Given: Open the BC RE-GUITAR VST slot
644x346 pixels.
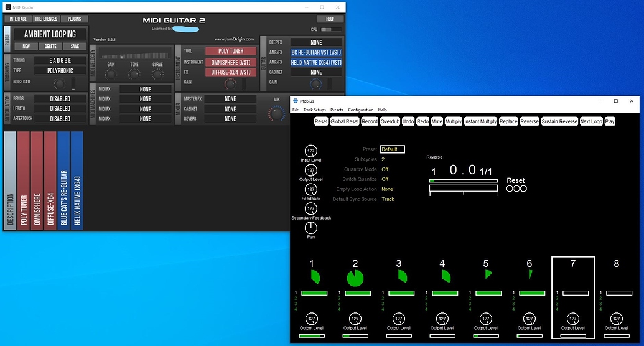Looking at the screenshot, I should coord(316,53).
